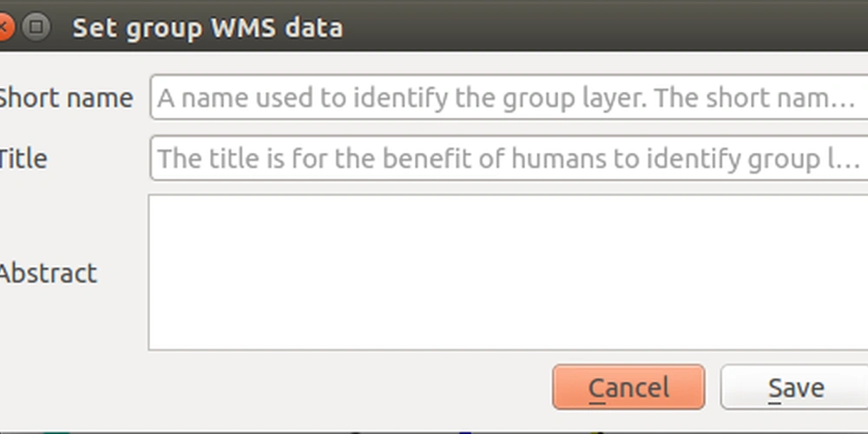The image size is (868, 434).
Task: Save the group WMS data
Action: coord(794,387)
